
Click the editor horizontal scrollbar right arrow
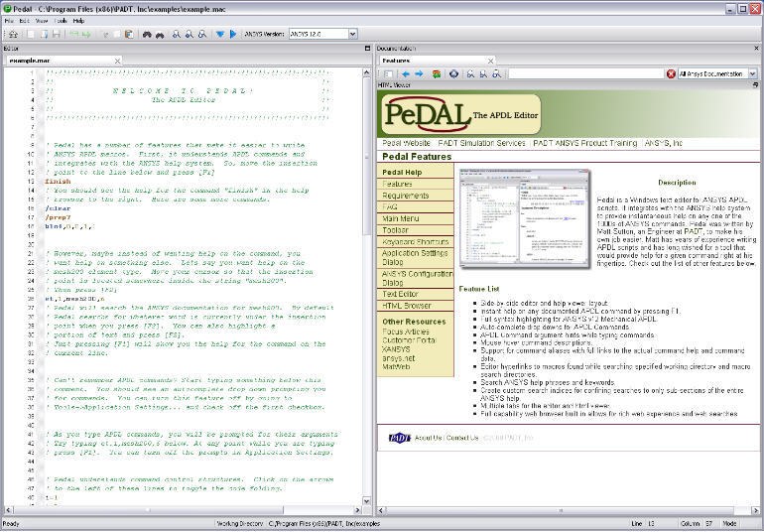[x=357, y=510]
